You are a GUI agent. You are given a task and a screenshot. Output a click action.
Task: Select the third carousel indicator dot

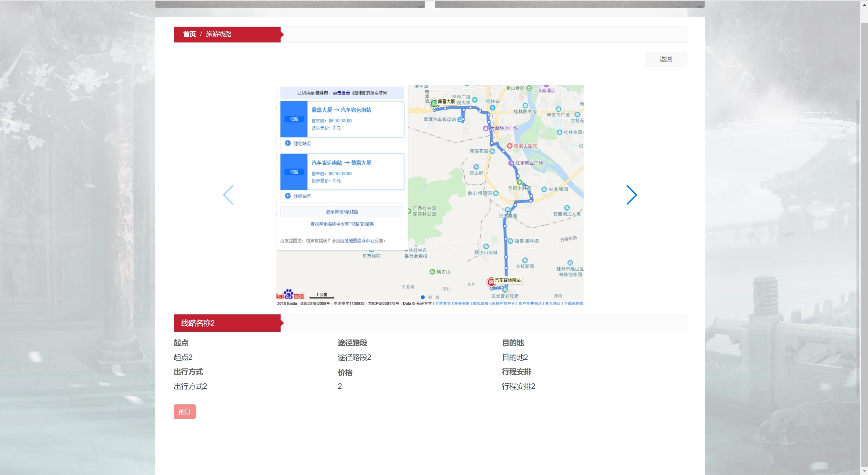[x=438, y=297]
